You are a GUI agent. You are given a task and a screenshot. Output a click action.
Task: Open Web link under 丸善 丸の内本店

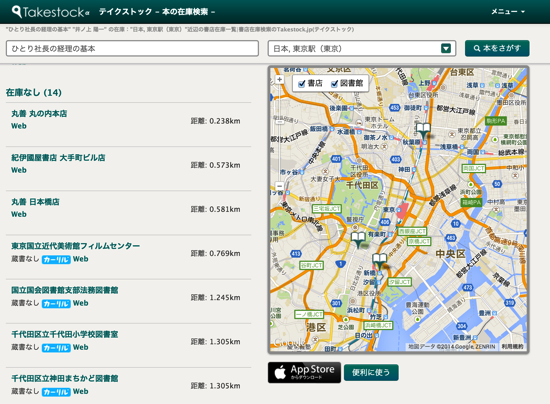19,126
